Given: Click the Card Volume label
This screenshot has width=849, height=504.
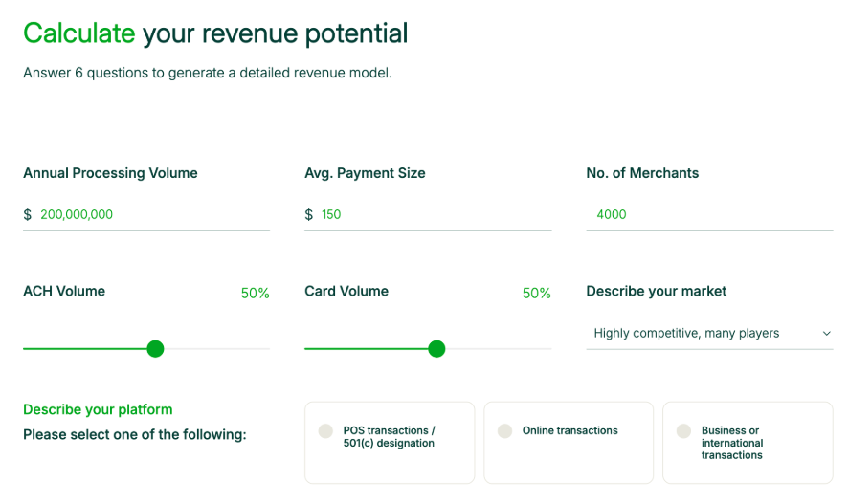Looking at the screenshot, I should pos(346,291).
